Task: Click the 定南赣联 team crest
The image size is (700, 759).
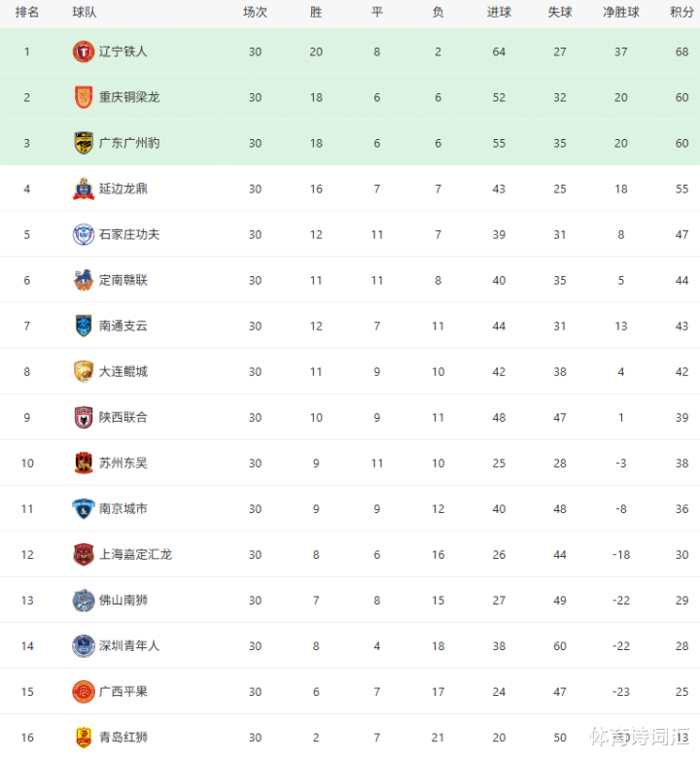Action: pyautogui.click(x=84, y=280)
